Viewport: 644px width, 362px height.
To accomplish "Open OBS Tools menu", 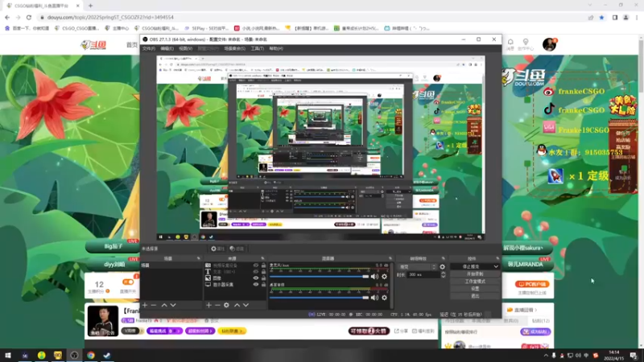I will (258, 48).
